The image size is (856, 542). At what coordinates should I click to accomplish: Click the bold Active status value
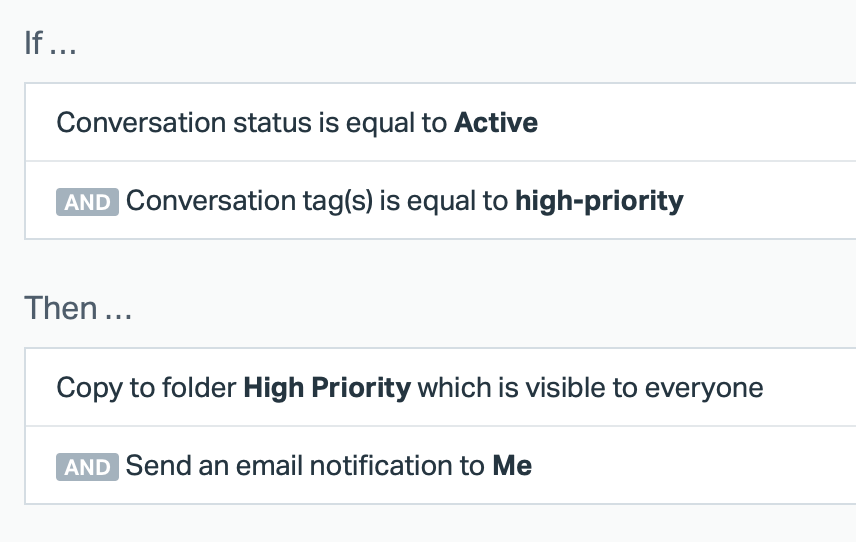point(496,123)
